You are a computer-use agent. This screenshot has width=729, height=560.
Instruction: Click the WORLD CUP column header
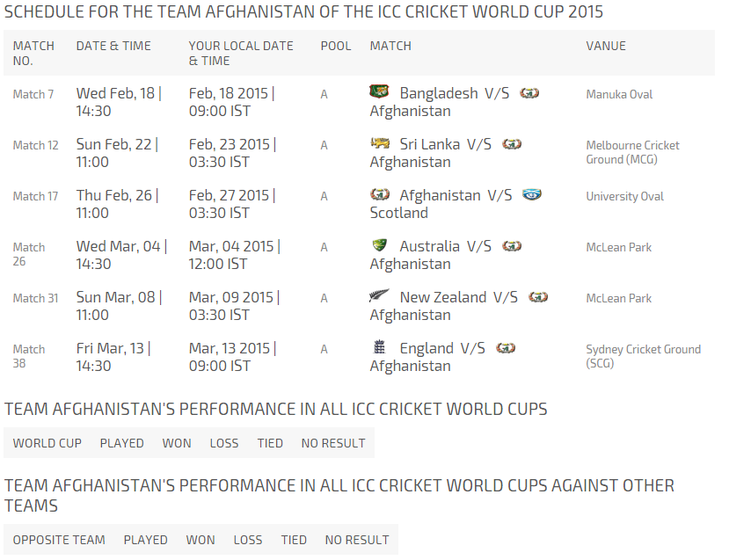47,443
